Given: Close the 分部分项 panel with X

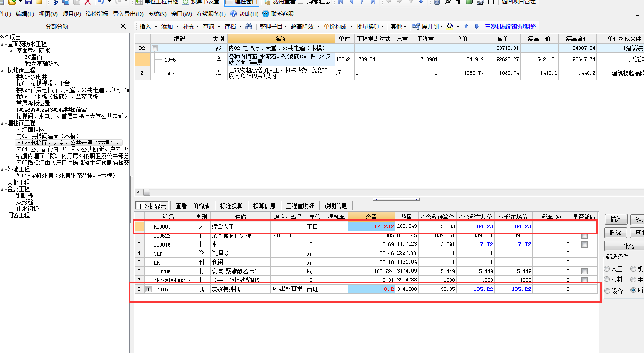Looking at the screenshot, I should [x=123, y=26].
